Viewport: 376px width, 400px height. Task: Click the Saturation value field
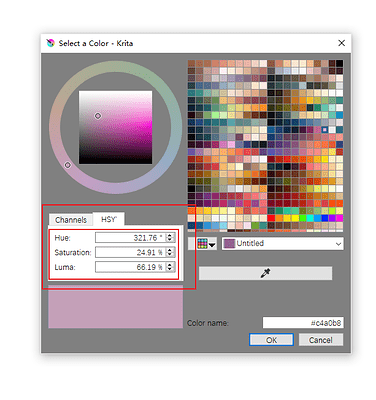click(130, 252)
